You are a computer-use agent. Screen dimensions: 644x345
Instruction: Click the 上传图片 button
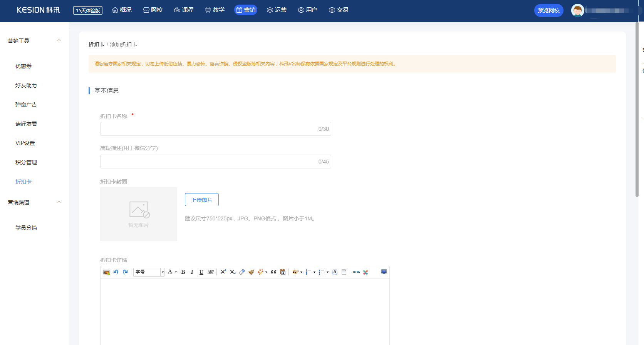pos(202,200)
